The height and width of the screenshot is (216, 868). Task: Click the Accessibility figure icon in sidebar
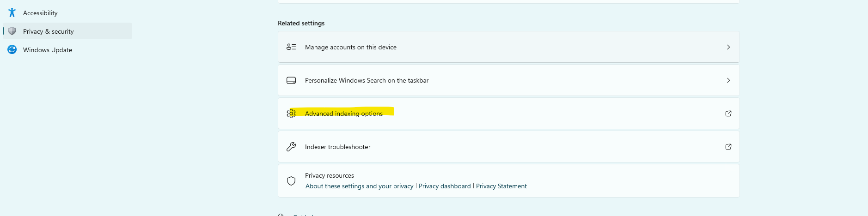[12, 12]
